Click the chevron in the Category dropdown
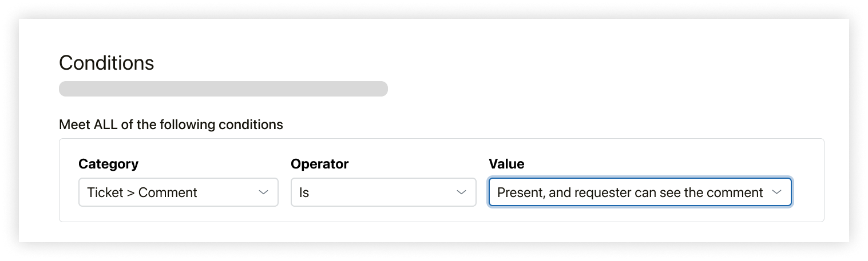Viewport: 868px width, 261px height. pos(263,192)
